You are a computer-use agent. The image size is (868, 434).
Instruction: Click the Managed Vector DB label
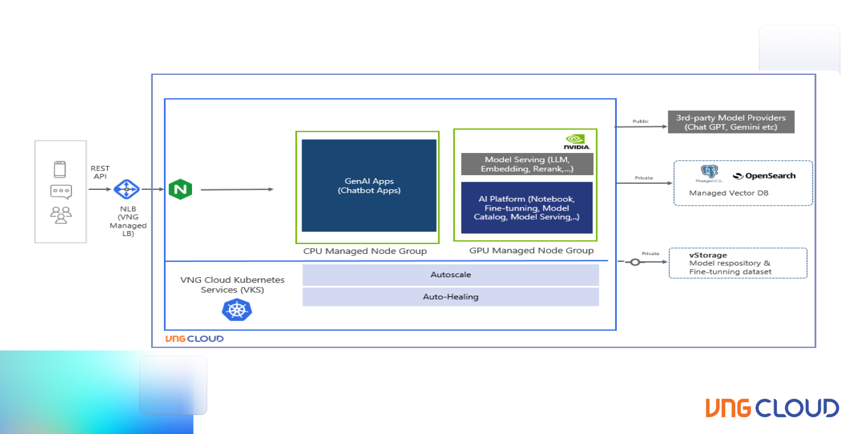[x=729, y=193]
